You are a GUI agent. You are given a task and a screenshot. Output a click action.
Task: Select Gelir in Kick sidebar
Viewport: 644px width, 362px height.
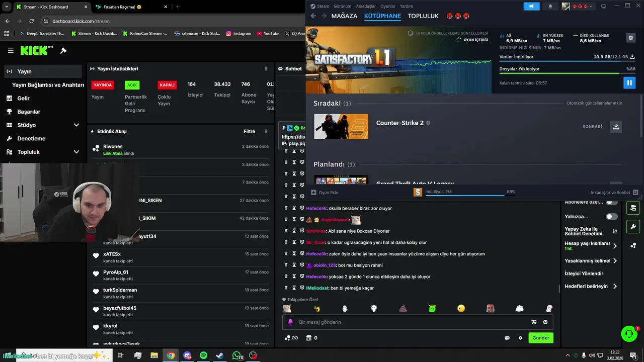pyautogui.click(x=24, y=99)
